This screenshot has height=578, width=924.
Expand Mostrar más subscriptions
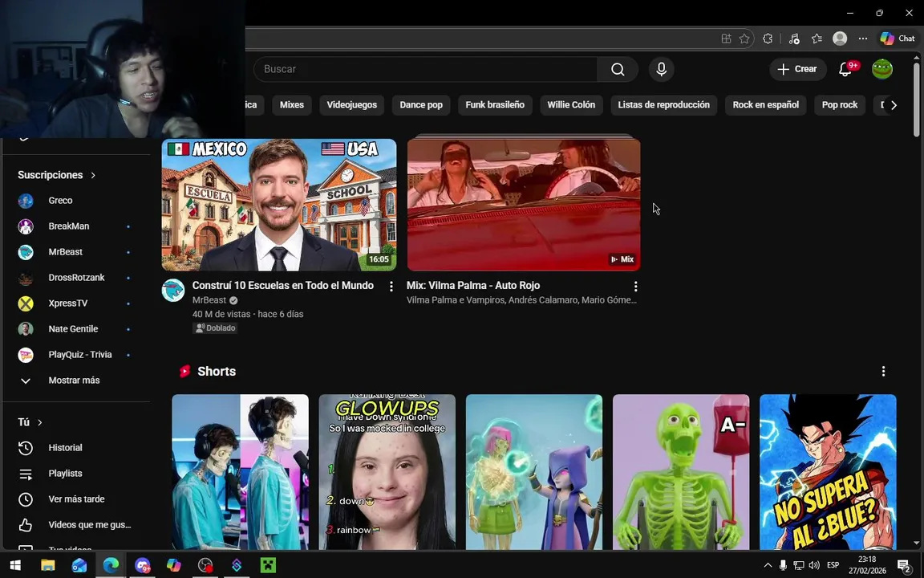[x=76, y=381]
